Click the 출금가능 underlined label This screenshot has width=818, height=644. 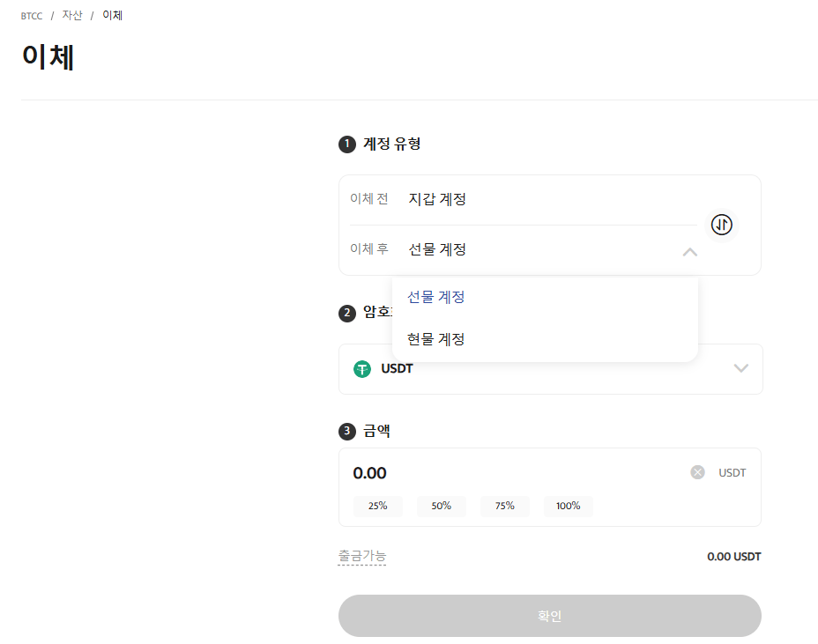[x=361, y=556]
